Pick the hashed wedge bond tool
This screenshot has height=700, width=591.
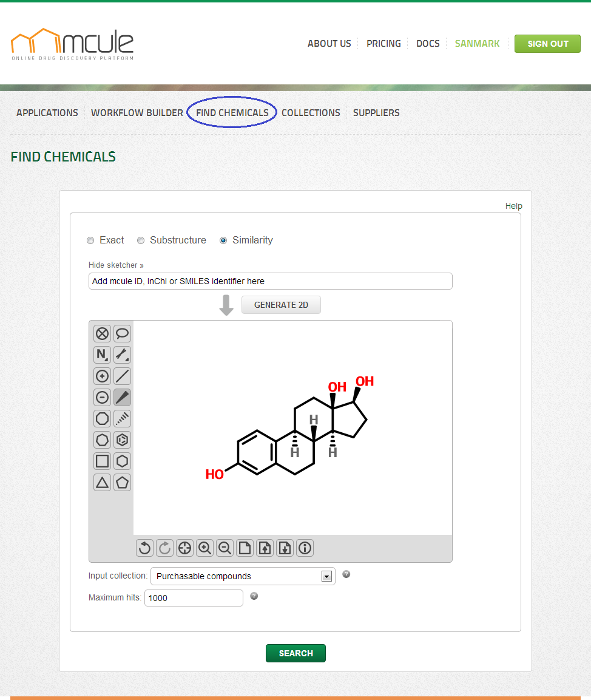tap(123, 419)
